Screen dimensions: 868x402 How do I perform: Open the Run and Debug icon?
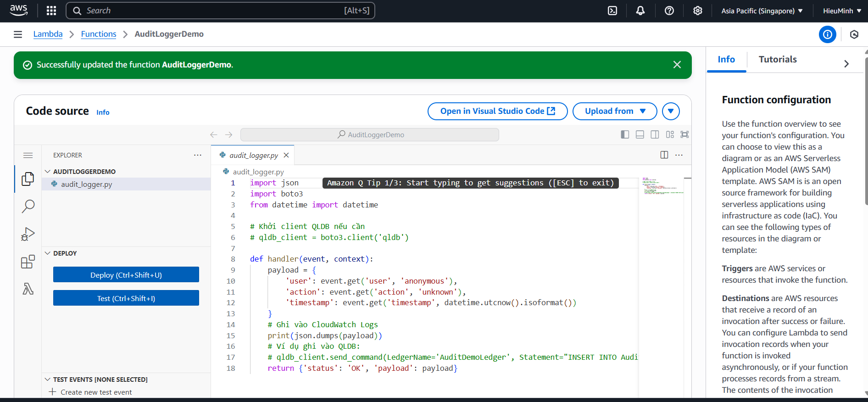pos(28,234)
